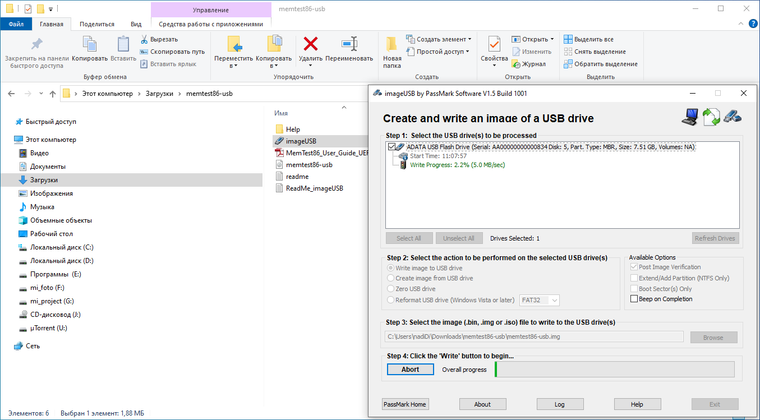Switch to the Поделиться ribbon tab
Screen dimensions: 760x420
[97, 24]
